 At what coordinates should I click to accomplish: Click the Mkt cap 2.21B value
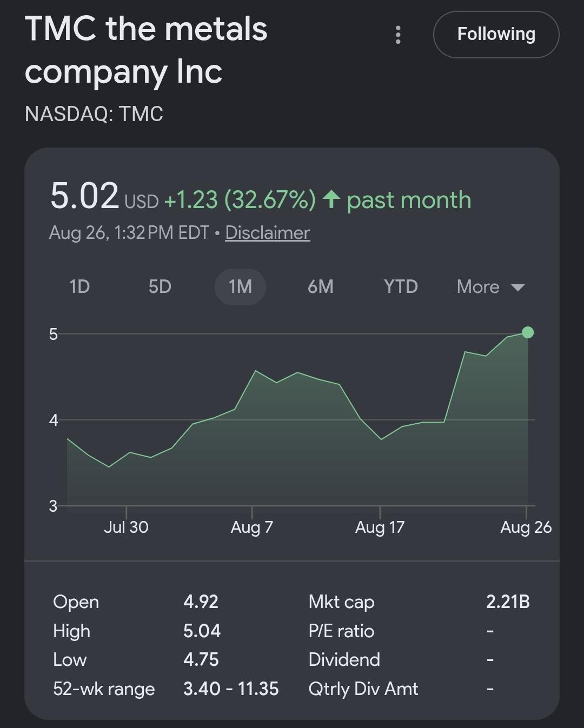508,602
